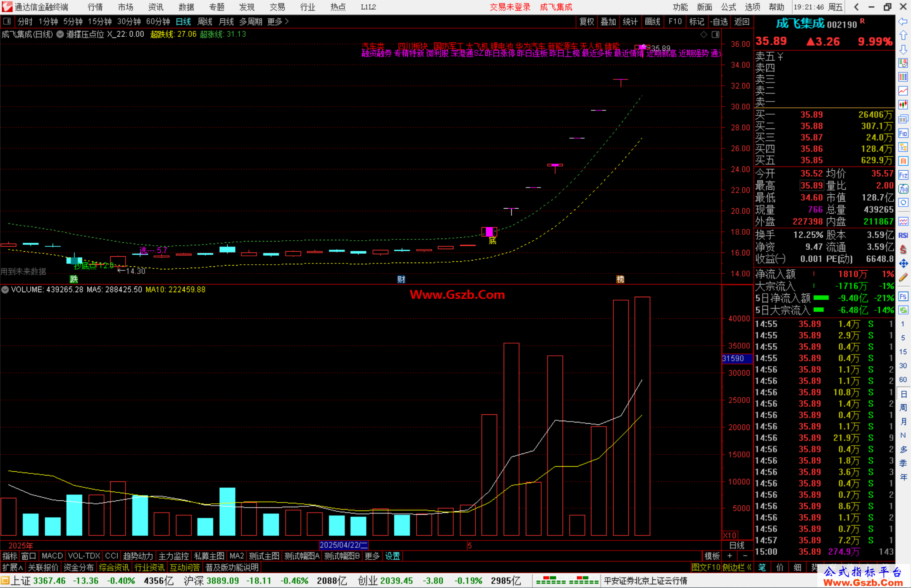Open 多周期 multi-period view
This screenshot has height=588, width=911.
[x=251, y=21]
